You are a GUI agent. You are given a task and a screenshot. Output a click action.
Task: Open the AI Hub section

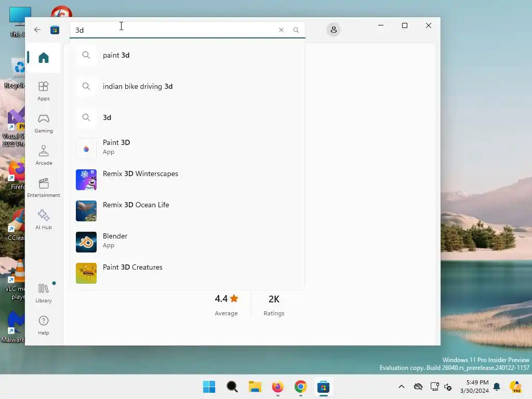(x=44, y=220)
